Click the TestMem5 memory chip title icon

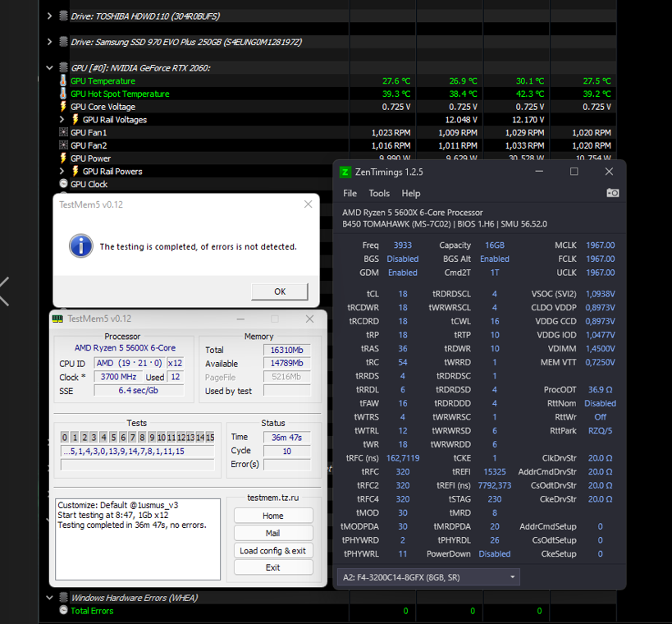tap(57, 319)
